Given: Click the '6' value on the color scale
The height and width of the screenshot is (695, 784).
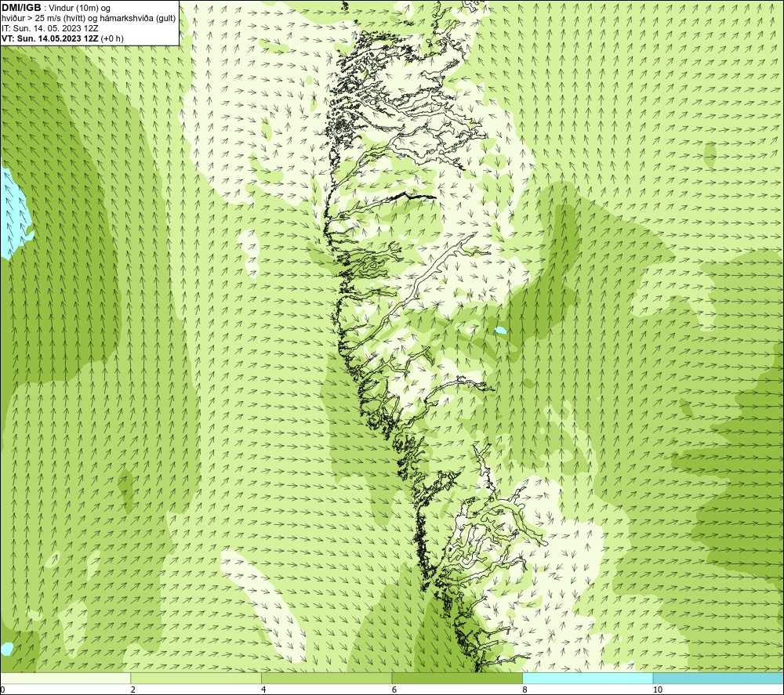Looking at the screenshot, I should [x=394, y=690].
